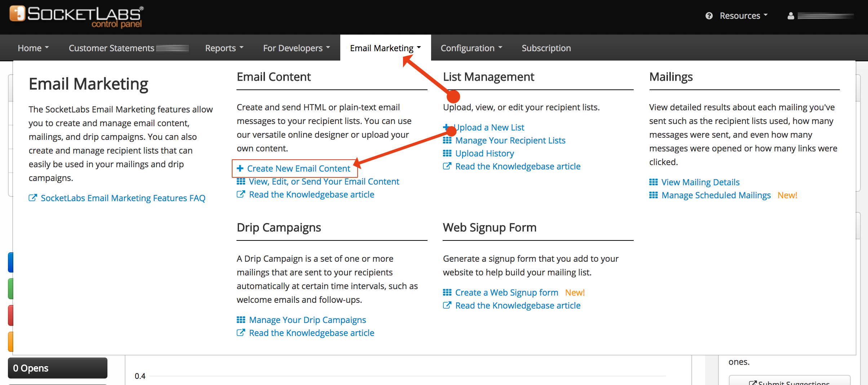Click external-link icon under Email Content section
868x385 pixels.
[241, 194]
